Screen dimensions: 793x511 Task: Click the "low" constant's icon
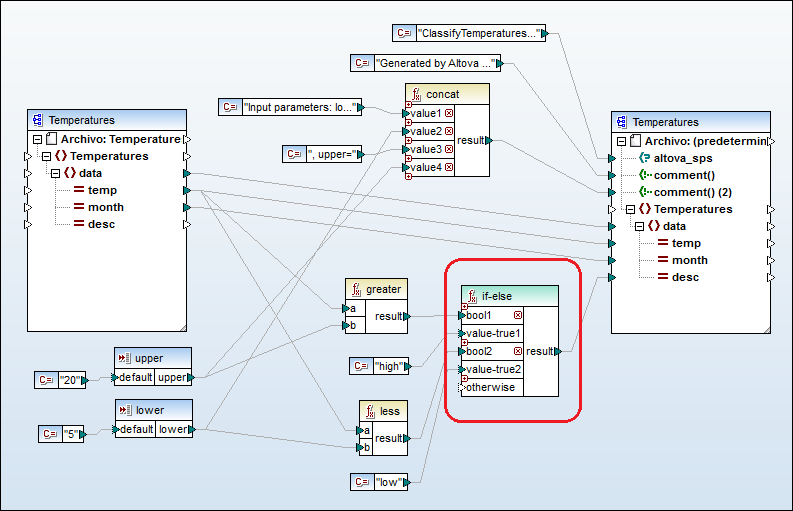tap(361, 483)
